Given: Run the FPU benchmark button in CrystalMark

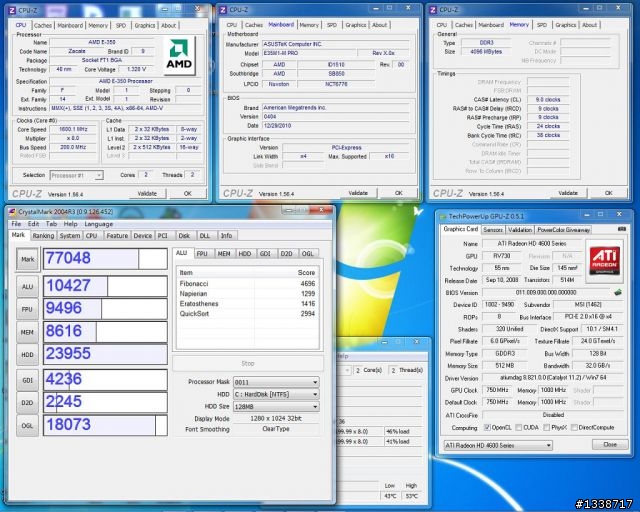Looking at the screenshot, I should pos(27,309).
